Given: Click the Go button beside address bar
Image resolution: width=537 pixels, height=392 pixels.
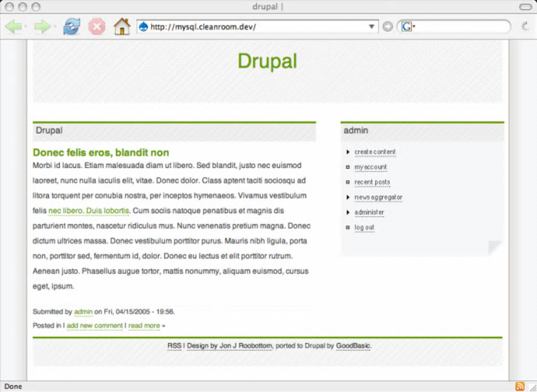Looking at the screenshot, I should pyautogui.click(x=387, y=27).
